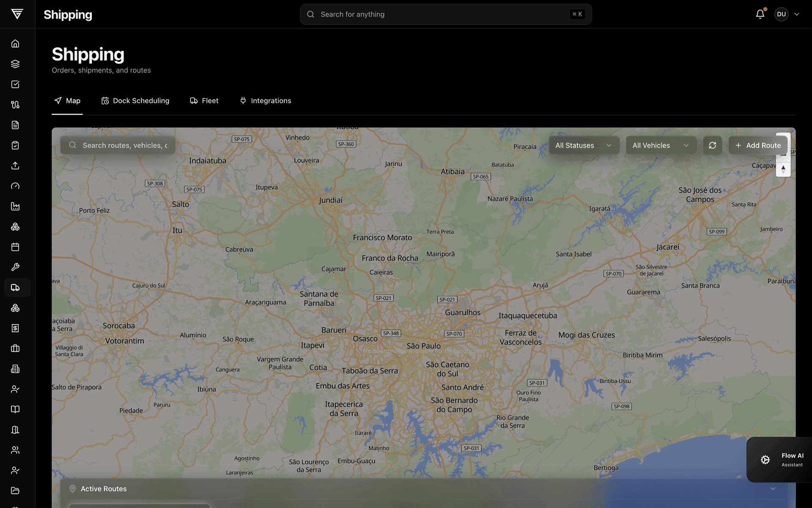Expand the All Statuses dropdown
This screenshot has height=508, width=812.
click(x=584, y=145)
